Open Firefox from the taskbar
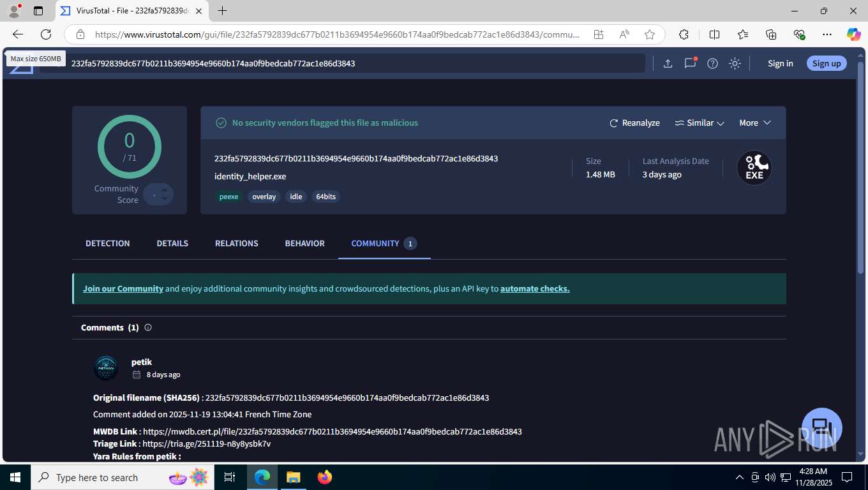This screenshot has height=490, width=868. coord(325,477)
